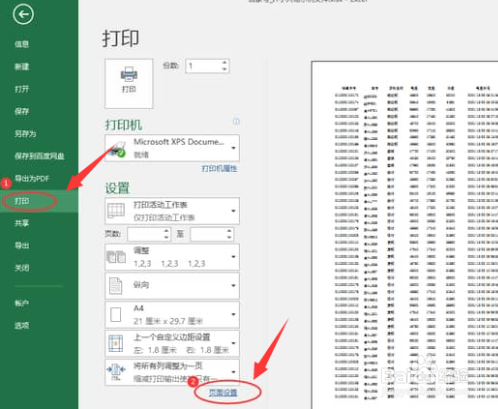Click the copies number input field

point(203,66)
